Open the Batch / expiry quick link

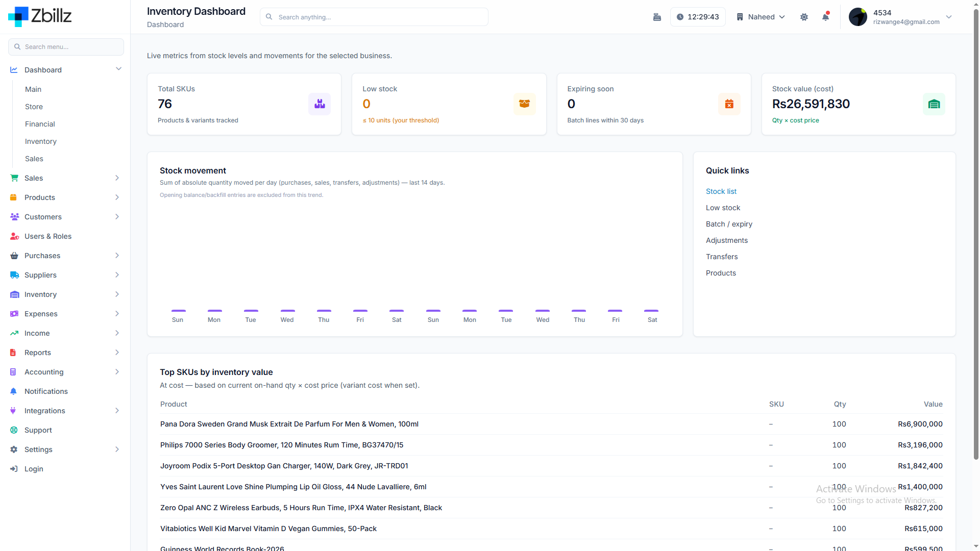pos(729,224)
